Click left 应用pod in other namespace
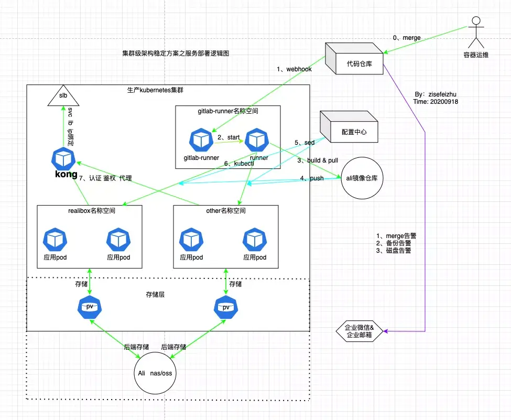The image size is (511, 420). [191, 240]
